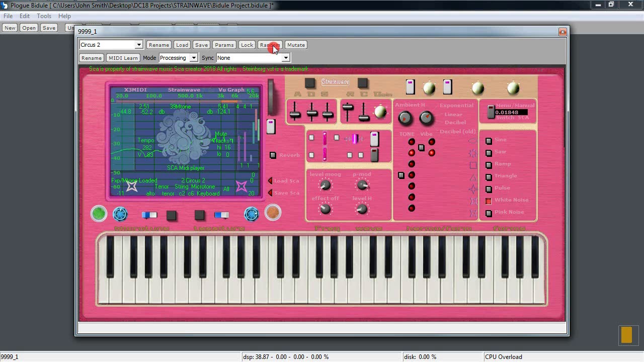This screenshot has height=362, width=644.
Task: Click the red Save Sca arrow
Action: click(x=270, y=193)
